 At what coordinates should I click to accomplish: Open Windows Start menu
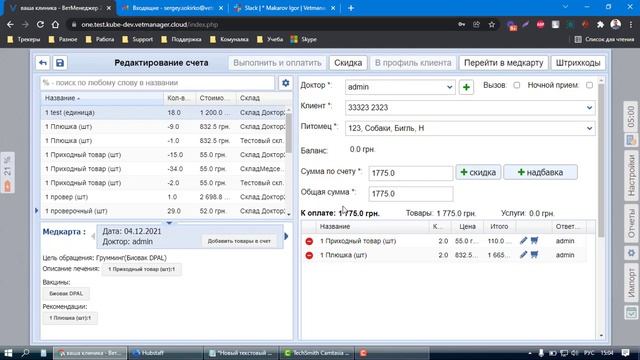coord(8,353)
